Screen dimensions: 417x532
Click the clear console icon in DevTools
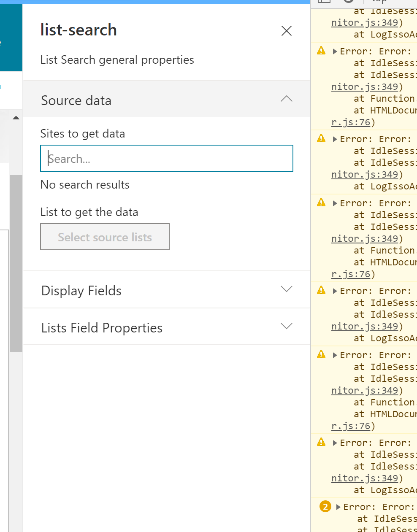click(348, 1)
